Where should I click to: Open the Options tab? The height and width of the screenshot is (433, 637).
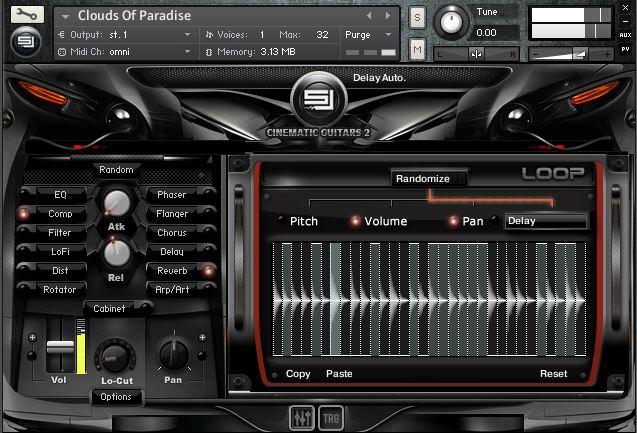[x=116, y=397]
